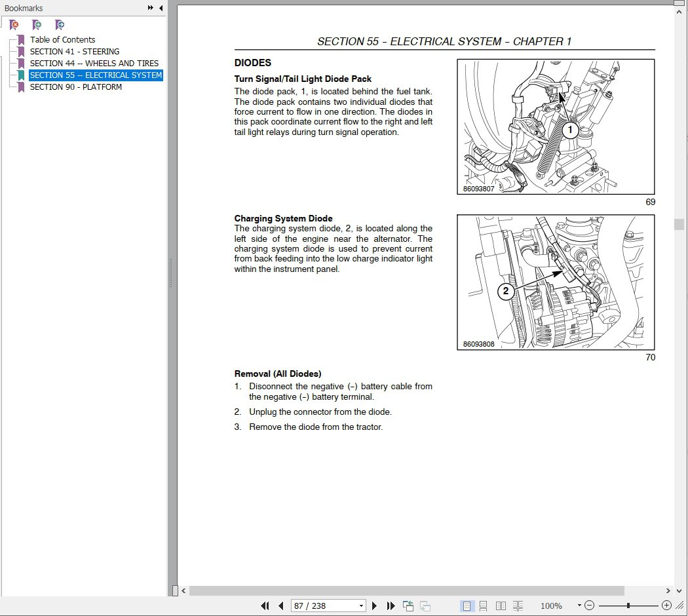Open the SECTION 41 - STEERING bookmark
Image resolution: width=688 pixels, height=616 pixels.
click(x=74, y=51)
